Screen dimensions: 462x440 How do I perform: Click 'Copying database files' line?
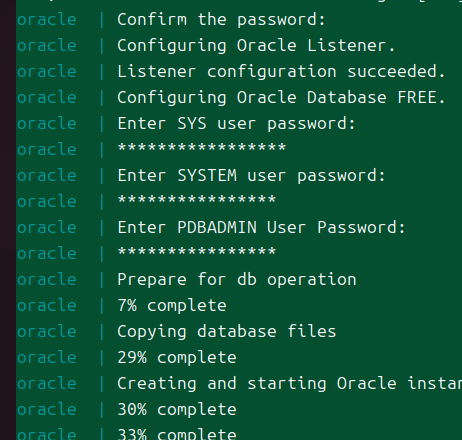227,332
